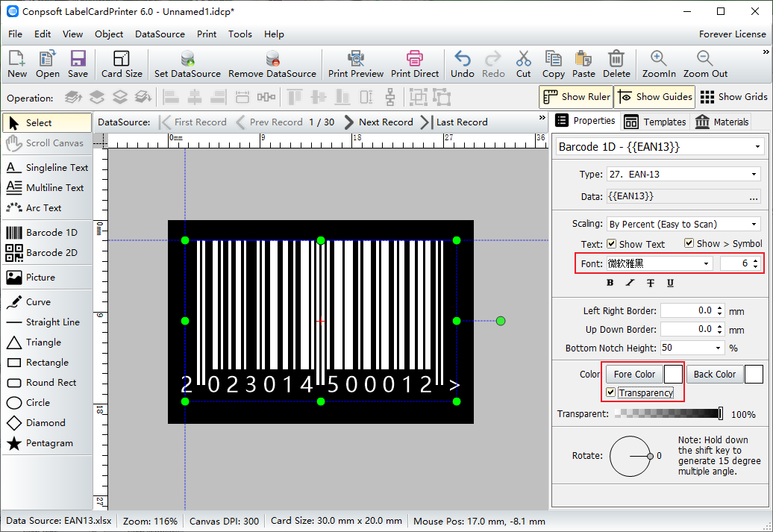Click the Print Direct icon

coord(415,64)
